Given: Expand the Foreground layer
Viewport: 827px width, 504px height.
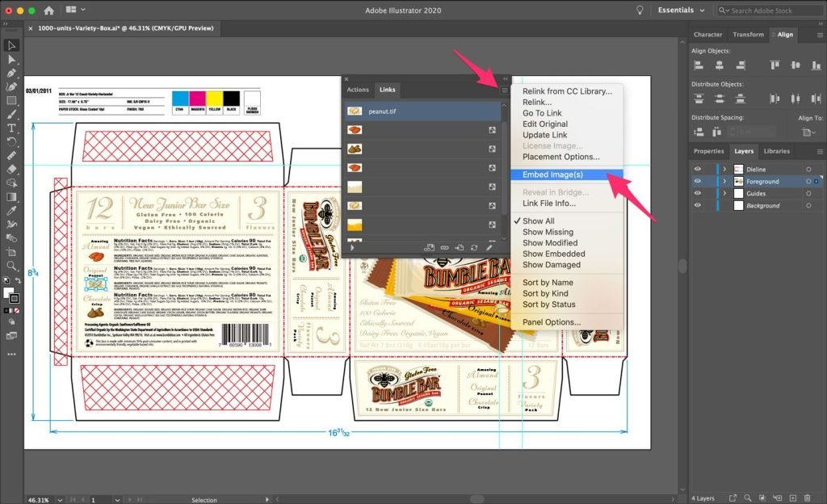Looking at the screenshot, I should [724, 182].
